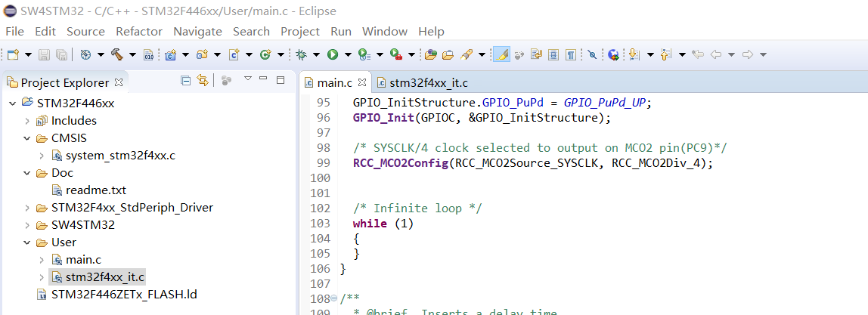Open the Run button dropdown arrow

point(348,54)
